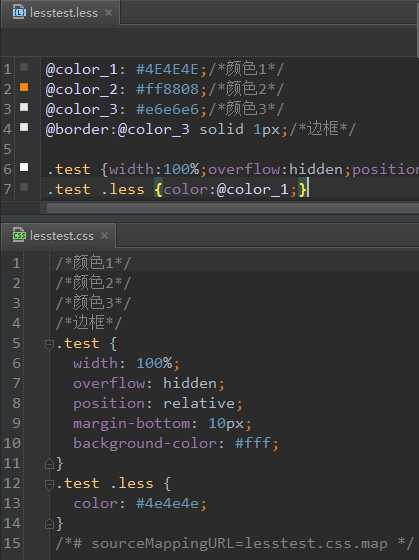
Task: Click the .test .less selector on css line 12
Action: pyautogui.click(x=105, y=484)
